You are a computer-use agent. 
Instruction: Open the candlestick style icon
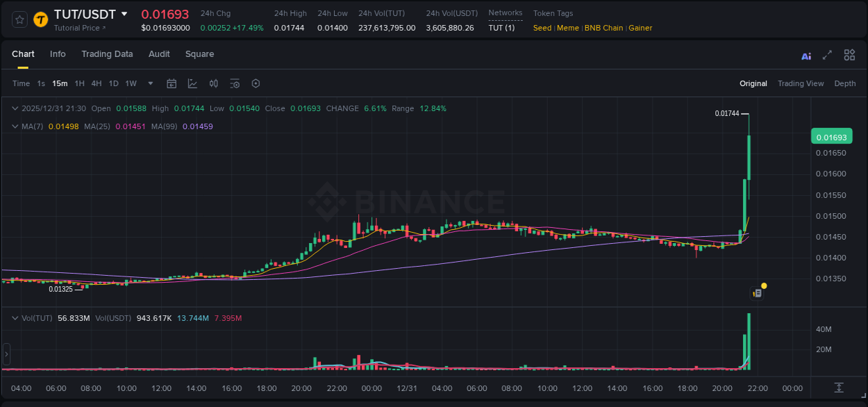pyautogui.click(x=213, y=83)
